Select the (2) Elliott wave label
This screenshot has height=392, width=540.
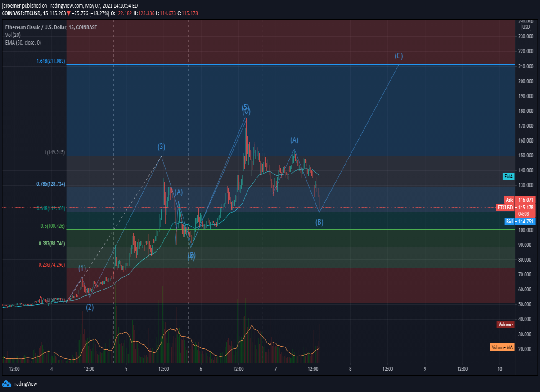pyautogui.click(x=90, y=307)
